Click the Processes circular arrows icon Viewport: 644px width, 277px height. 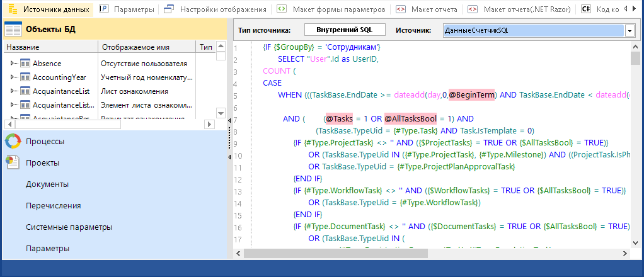click(x=13, y=142)
